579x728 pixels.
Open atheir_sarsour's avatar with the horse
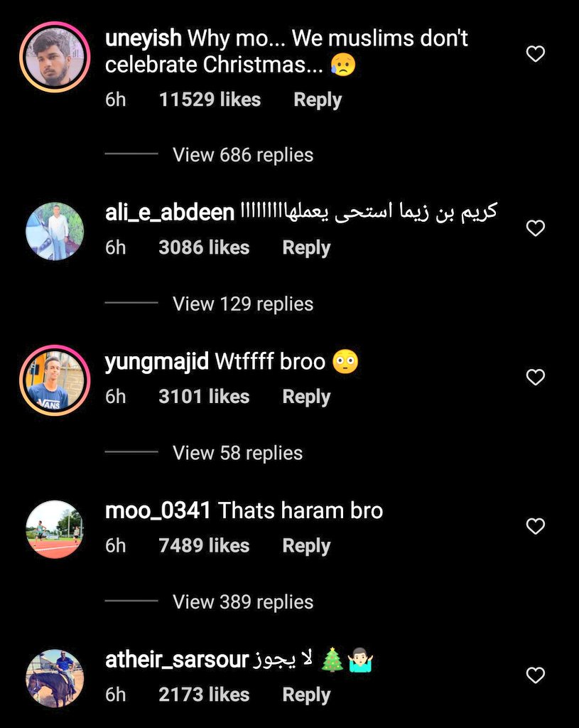click(55, 678)
